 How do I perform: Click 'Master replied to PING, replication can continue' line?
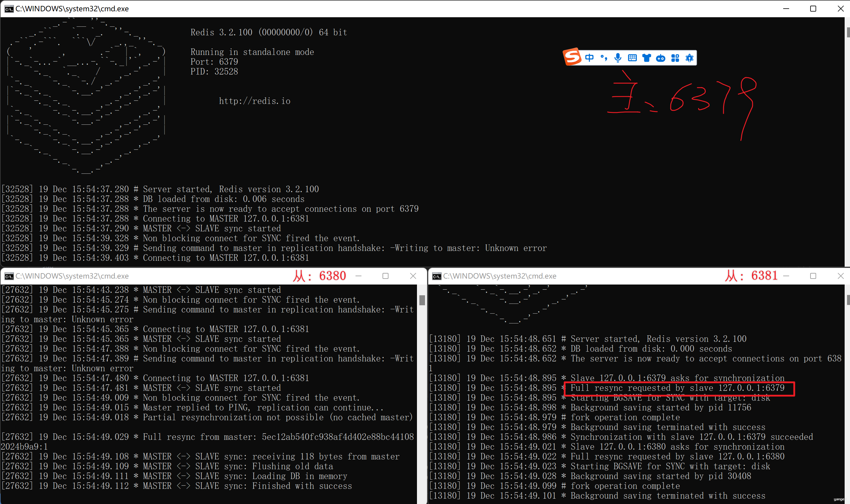tap(192, 407)
